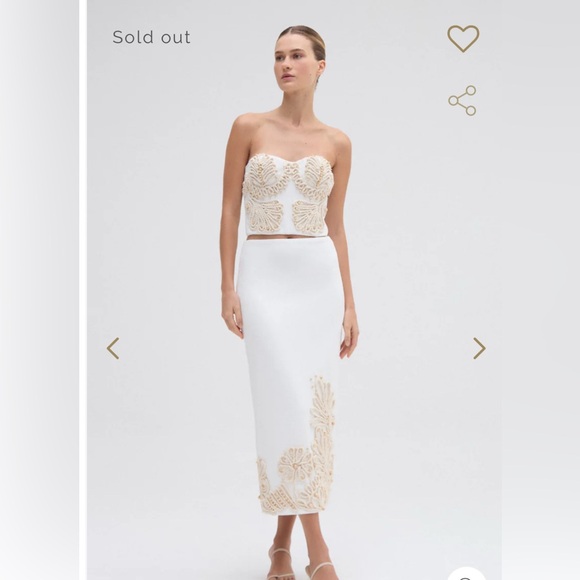The height and width of the screenshot is (580, 580).
Task: Open the share options icon
Action: (462, 101)
